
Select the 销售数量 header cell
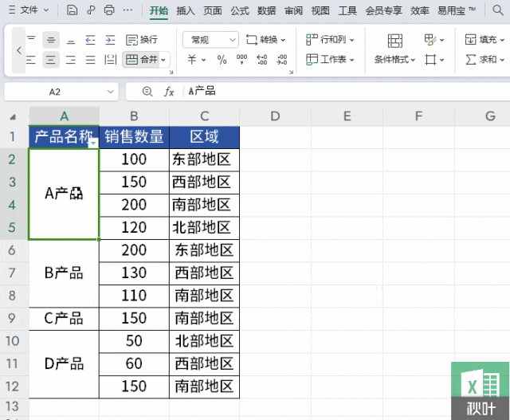pyautogui.click(x=134, y=137)
